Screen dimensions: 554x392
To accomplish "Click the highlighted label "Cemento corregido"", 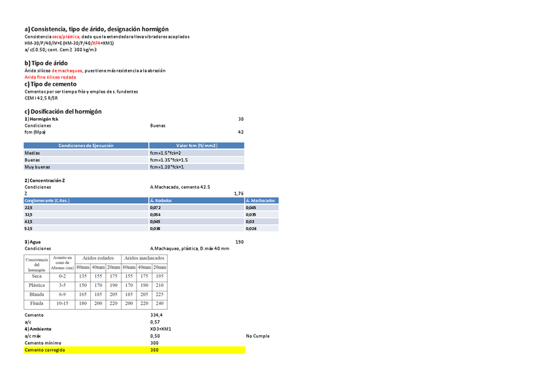I will point(45,350).
